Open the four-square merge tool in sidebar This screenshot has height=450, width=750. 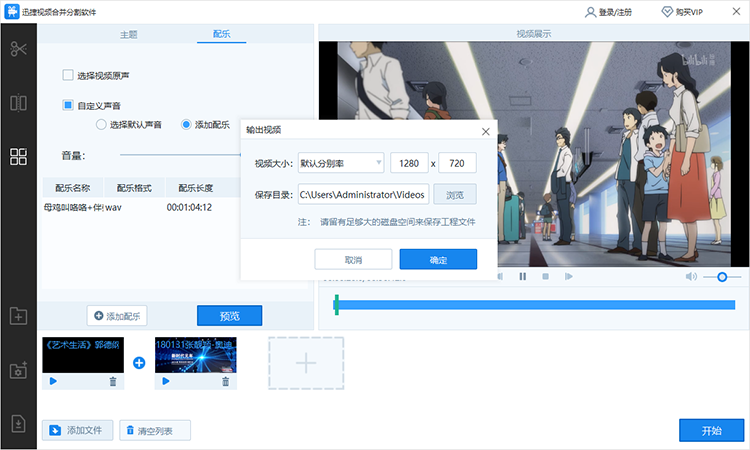[18, 156]
